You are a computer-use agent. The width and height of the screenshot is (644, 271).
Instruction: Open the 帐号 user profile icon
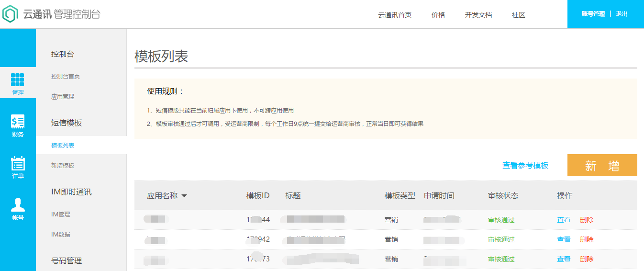[18, 205]
